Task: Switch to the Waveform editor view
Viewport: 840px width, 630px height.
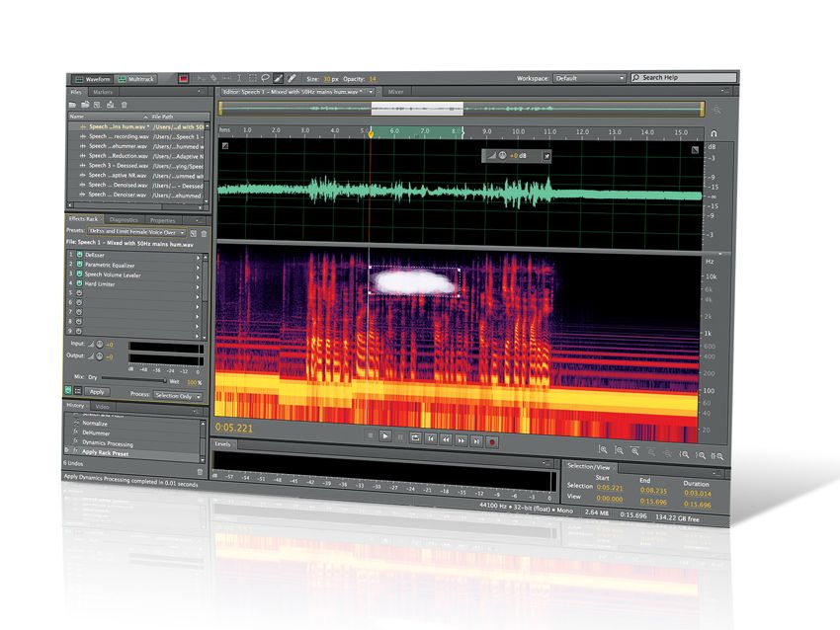Action: (x=92, y=79)
